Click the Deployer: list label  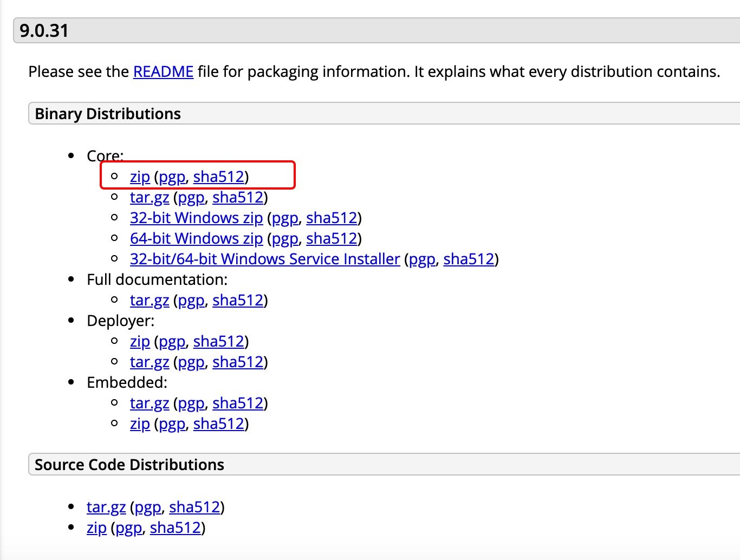121,321
